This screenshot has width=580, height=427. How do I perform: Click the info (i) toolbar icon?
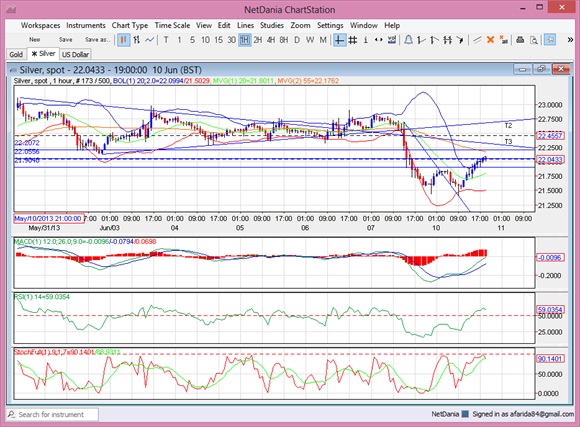(x=365, y=40)
